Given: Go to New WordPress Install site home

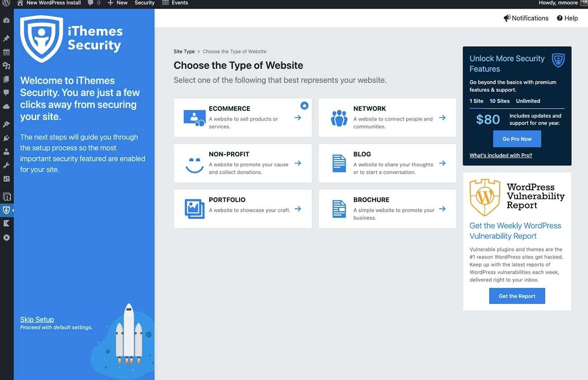Looking at the screenshot, I should pyautogui.click(x=49, y=3).
